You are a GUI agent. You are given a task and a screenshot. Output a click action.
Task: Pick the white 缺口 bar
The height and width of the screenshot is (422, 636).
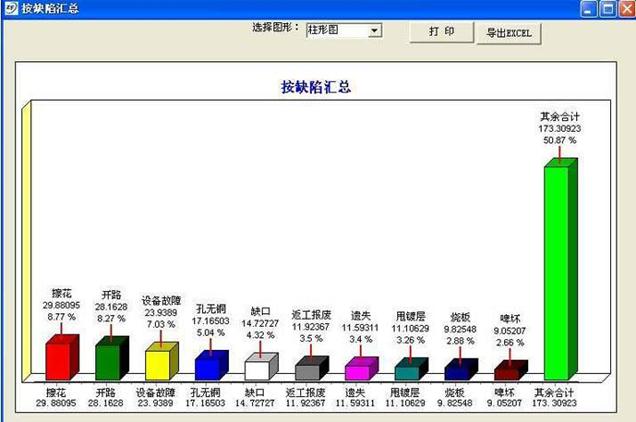258,368
